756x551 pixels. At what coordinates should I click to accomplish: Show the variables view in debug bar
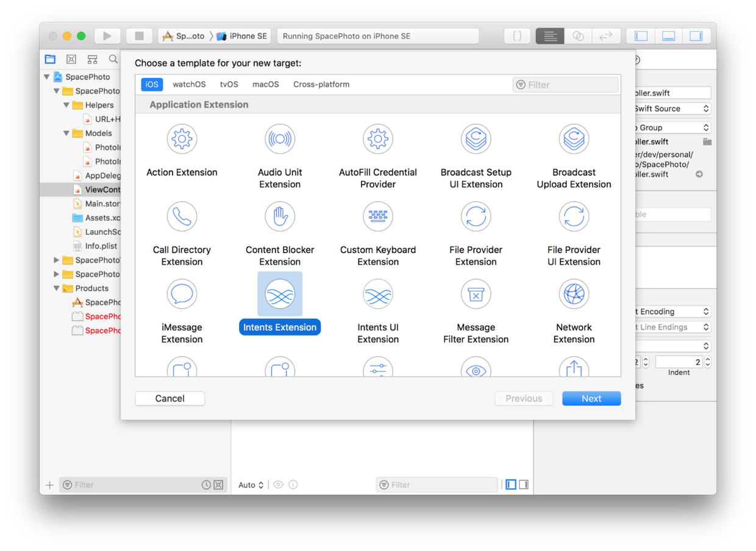point(511,485)
